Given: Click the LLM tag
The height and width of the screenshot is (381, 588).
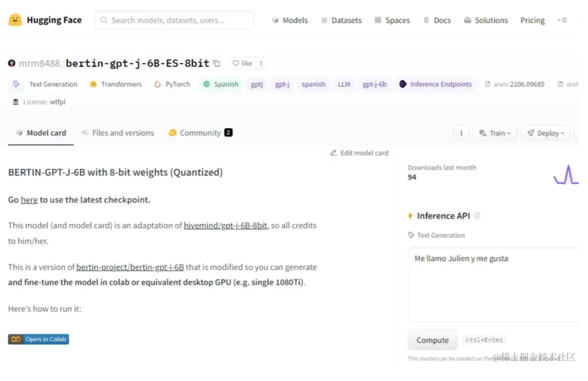Looking at the screenshot, I should coord(344,84).
